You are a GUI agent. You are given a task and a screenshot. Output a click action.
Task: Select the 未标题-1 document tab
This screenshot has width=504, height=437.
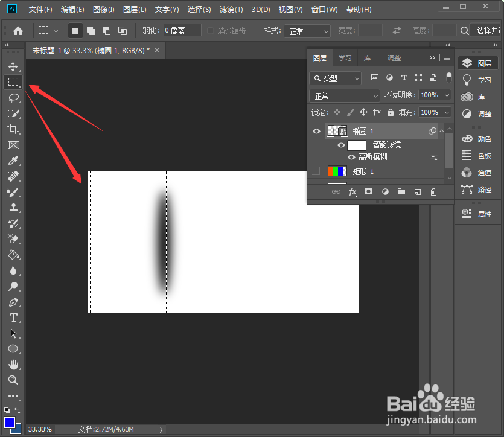tap(91, 51)
